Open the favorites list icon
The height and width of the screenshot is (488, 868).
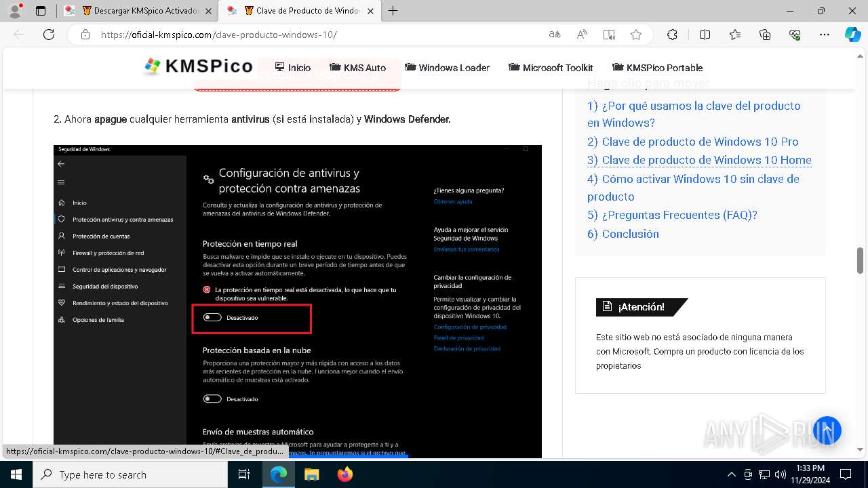pos(735,35)
